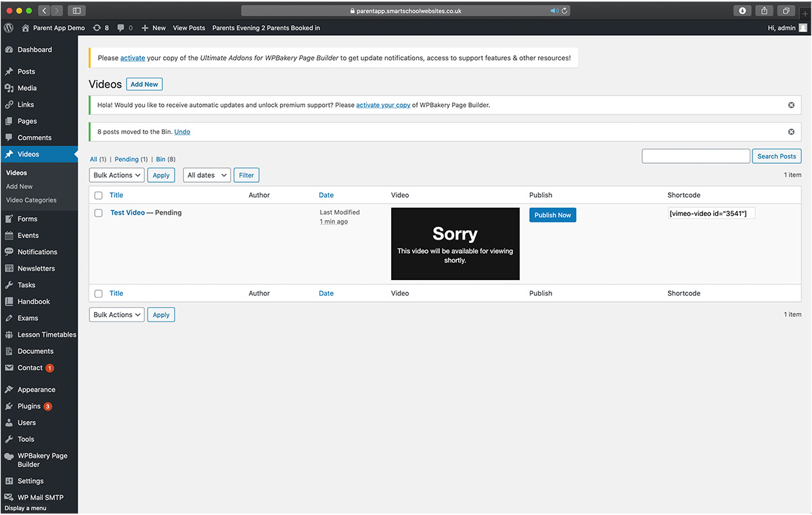Toggle Safari sidebar icon
The width and height of the screenshot is (812, 515).
click(x=76, y=11)
